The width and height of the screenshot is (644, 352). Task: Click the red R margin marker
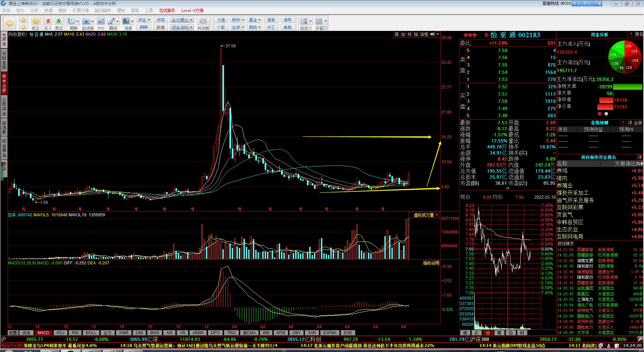coord(486,35)
